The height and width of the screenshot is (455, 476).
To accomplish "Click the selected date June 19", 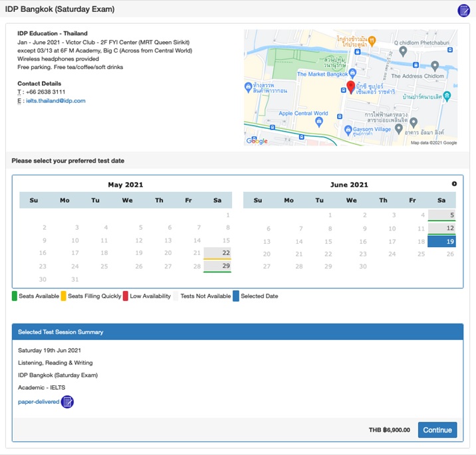I will tap(441, 242).
